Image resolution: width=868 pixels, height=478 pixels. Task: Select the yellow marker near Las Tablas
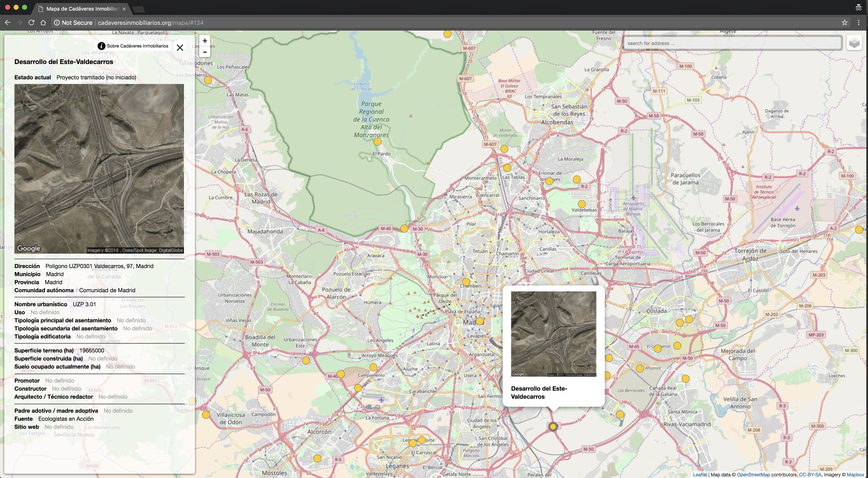pyautogui.click(x=507, y=168)
